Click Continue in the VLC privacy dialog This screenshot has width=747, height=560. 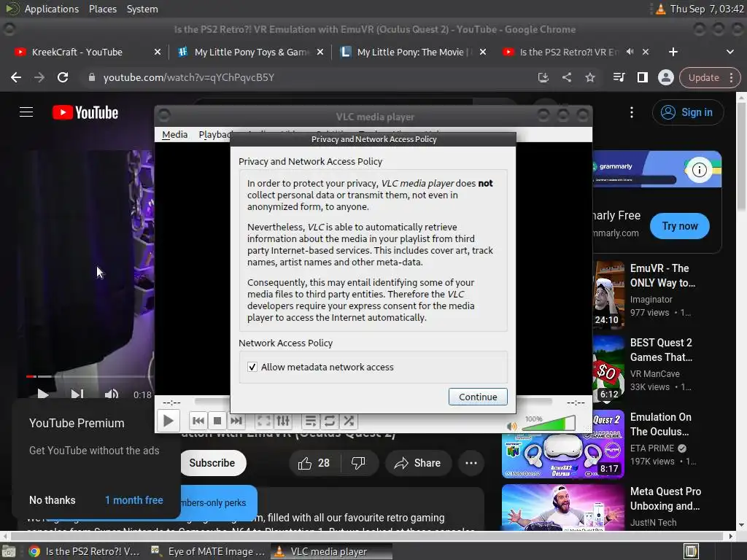point(478,397)
